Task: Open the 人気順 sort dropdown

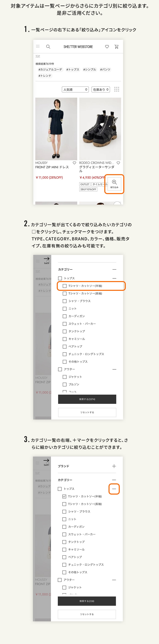Action: [75, 89]
